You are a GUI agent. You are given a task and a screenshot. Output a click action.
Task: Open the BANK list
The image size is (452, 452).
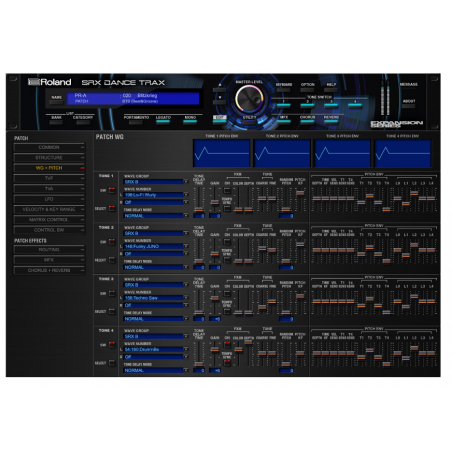pyautogui.click(x=56, y=122)
